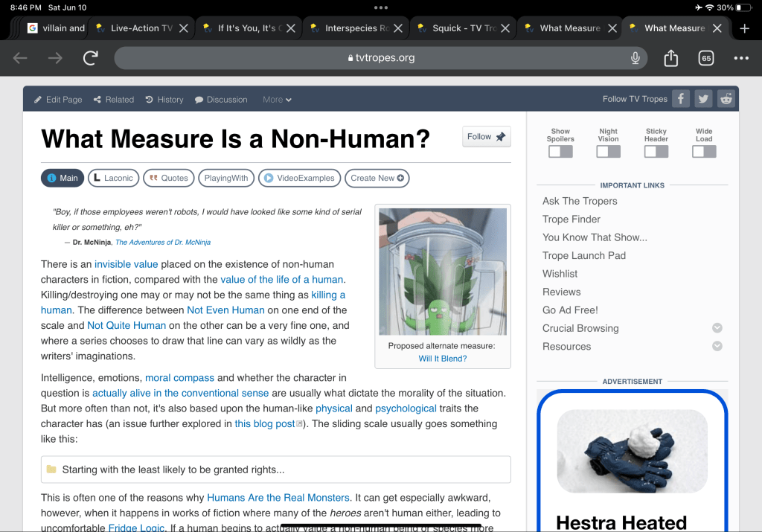Expand the Crucial Browsing section
The width and height of the screenshot is (762, 532).
coord(717,328)
